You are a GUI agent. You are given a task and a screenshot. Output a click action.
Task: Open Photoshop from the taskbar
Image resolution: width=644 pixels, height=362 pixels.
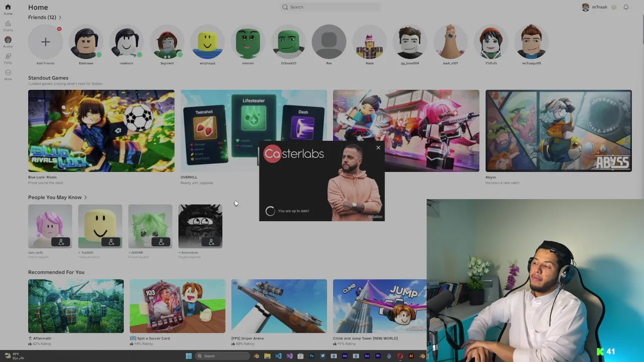coord(311,356)
